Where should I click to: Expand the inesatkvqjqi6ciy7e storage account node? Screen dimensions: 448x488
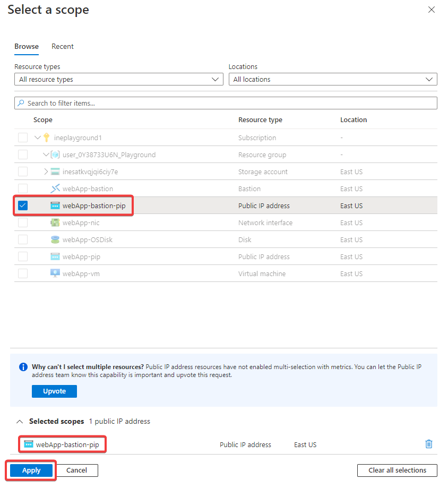tap(46, 172)
